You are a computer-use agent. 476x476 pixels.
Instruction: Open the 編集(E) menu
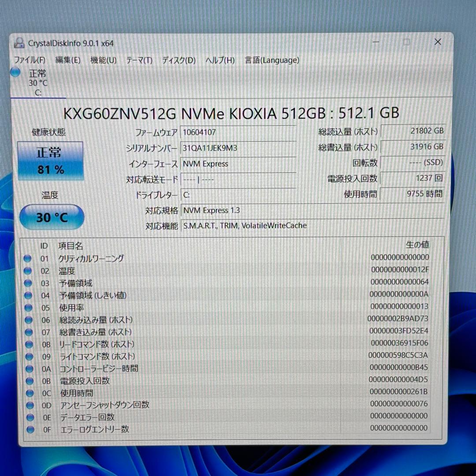68,60
